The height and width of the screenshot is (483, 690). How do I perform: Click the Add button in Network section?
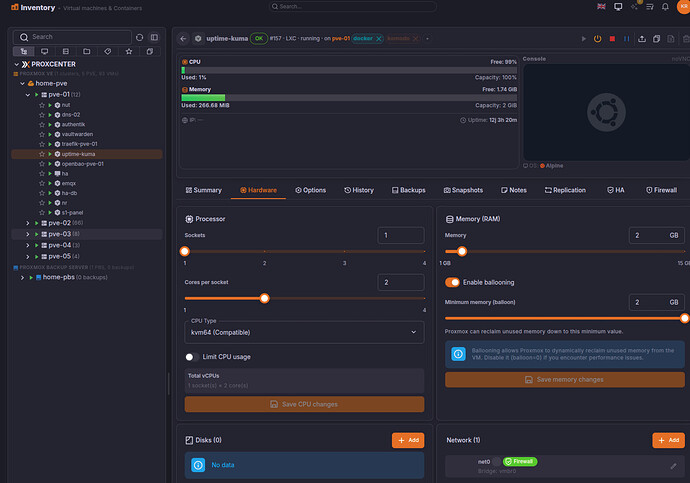[668, 440]
